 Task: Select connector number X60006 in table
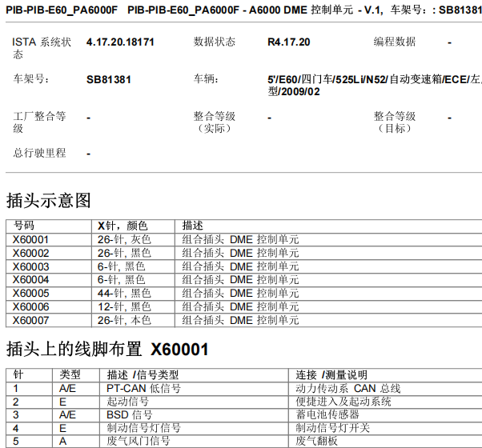[30, 306]
